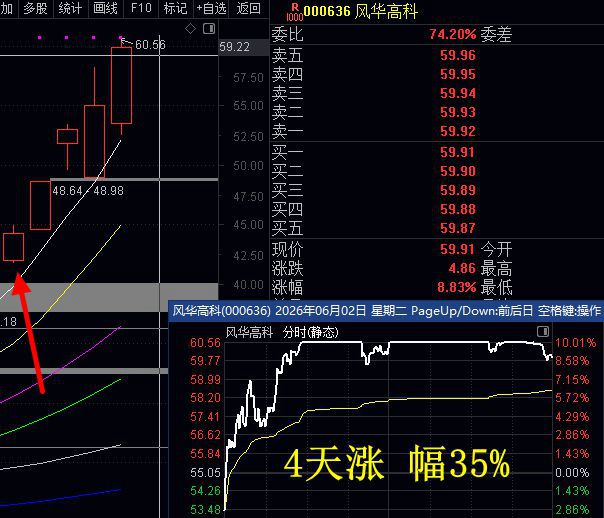
Task: Click the 60.56 high price label on chart
Action: [x=150, y=45]
